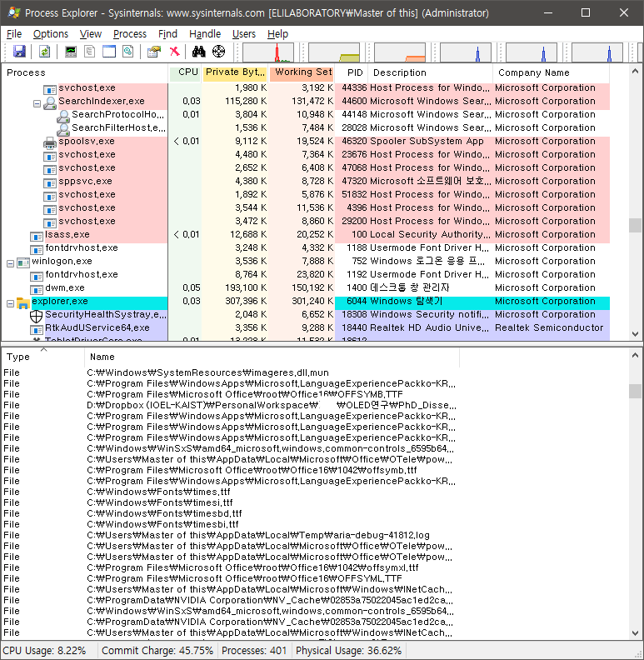Click the SearchFilterHost process icon
This screenshot has height=660, width=644.
coord(63,129)
